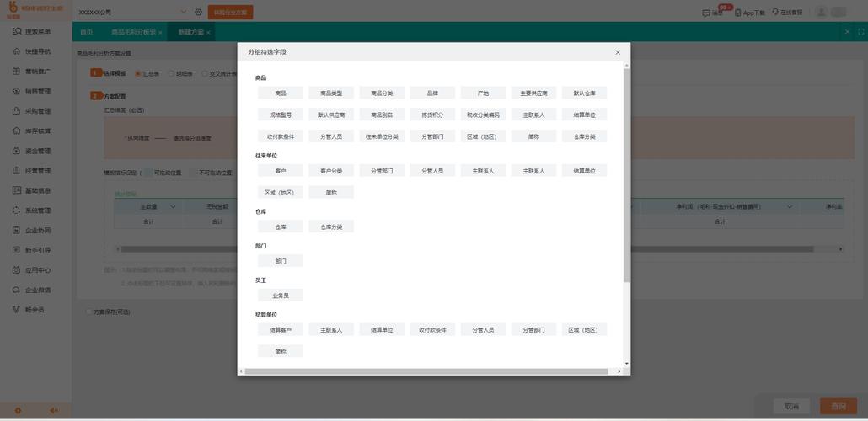
Task: Select the 采购管理 sidebar icon
Action: pyautogui.click(x=17, y=111)
